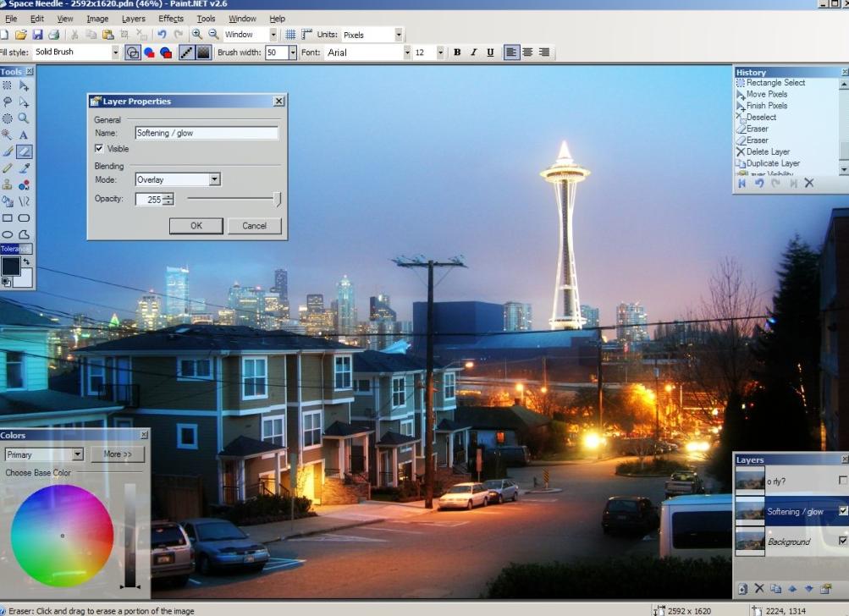Select the Text tool
This screenshot has width=849, height=616.
click(x=24, y=135)
